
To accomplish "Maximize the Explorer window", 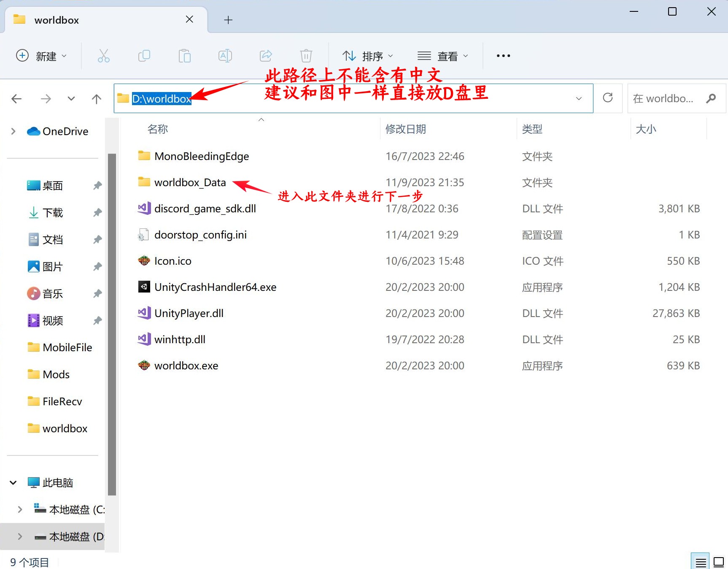I will (x=672, y=12).
